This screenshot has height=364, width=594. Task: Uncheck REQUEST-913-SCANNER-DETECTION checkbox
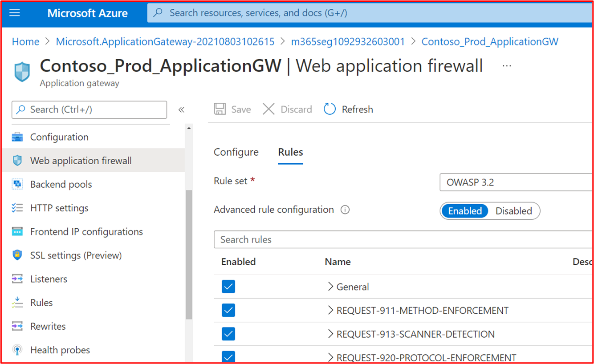pos(228,334)
